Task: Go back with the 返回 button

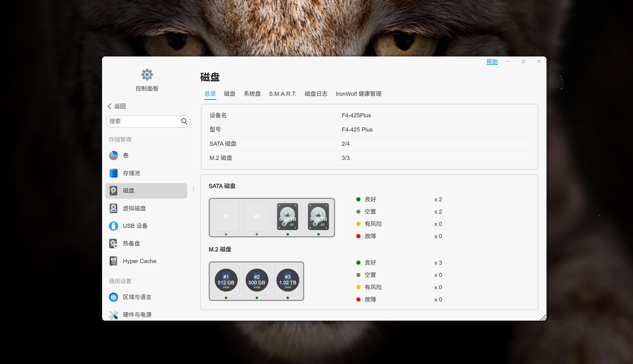Action: click(x=117, y=106)
